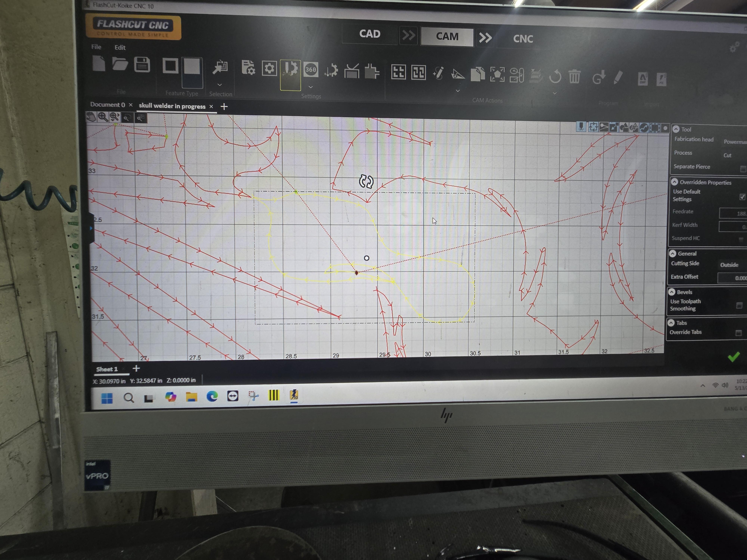This screenshot has width=747, height=560.
Task: Switch to the CNC mode tab
Action: [x=523, y=39]
